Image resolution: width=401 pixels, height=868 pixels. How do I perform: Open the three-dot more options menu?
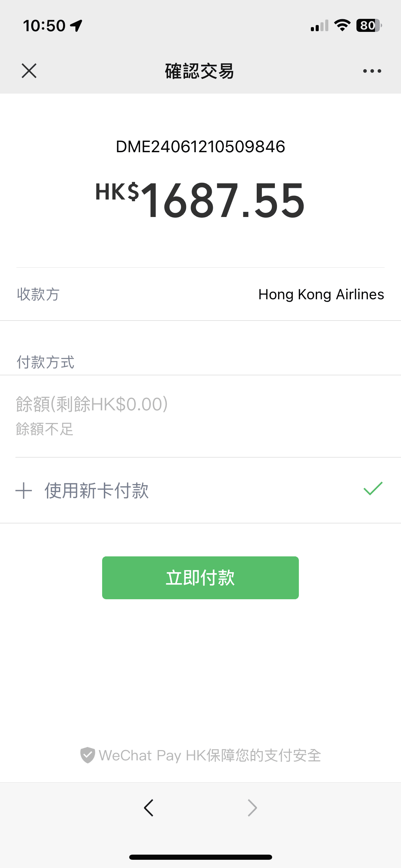(x=372, y=71)
